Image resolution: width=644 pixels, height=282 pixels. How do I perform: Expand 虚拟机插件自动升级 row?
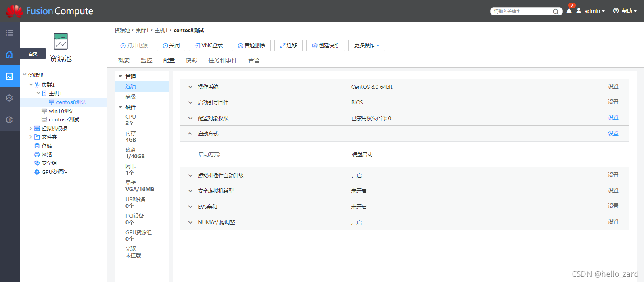[190, 175]
